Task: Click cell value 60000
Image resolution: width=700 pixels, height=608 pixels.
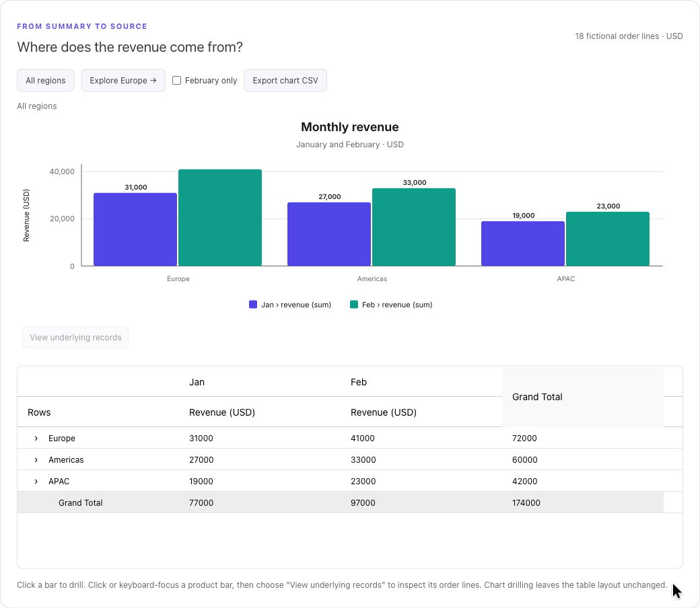Action: tap(524, 460)
